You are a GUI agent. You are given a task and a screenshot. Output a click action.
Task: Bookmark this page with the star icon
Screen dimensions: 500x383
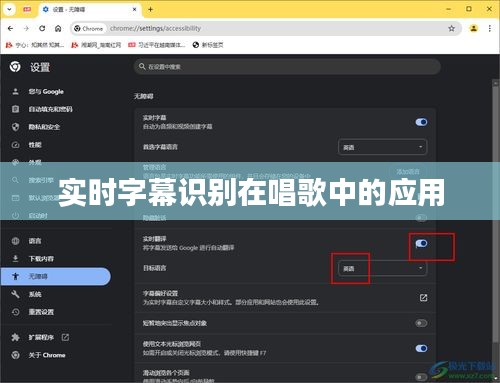click(x=451, y=29)
